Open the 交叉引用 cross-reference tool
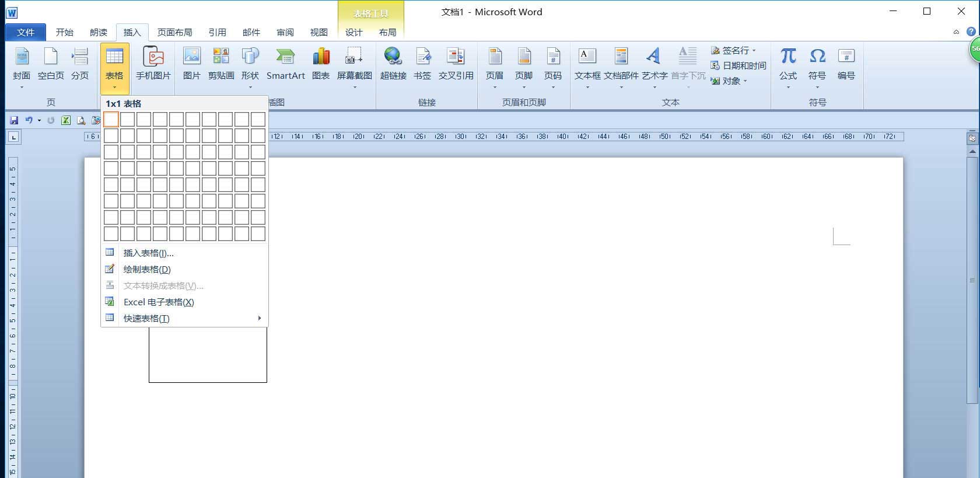 [456, 65]
